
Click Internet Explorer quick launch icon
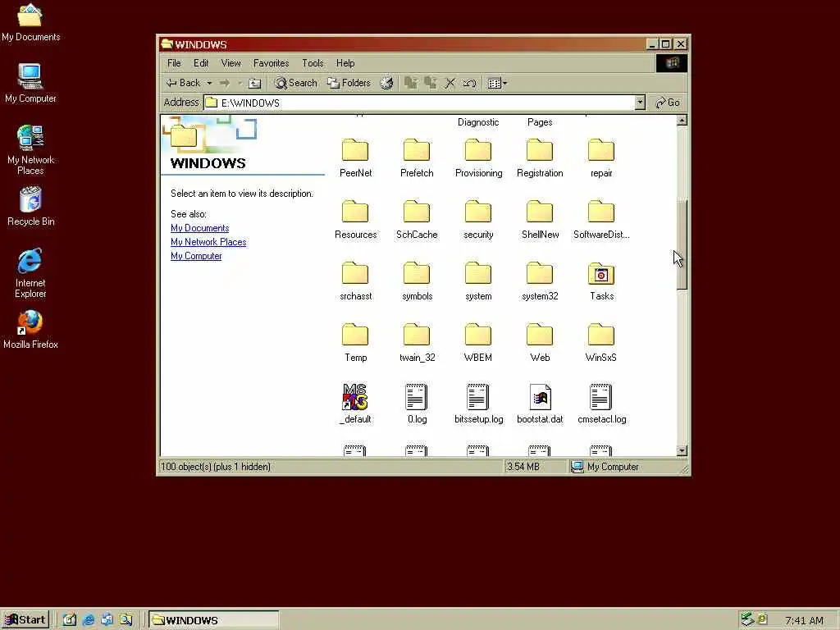(x=89, y=620)
